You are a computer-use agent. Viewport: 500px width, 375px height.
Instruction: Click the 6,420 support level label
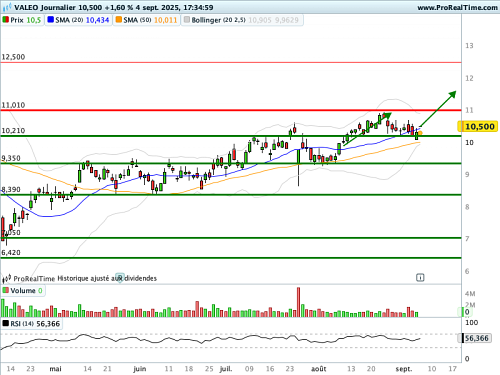pos(11,253)
